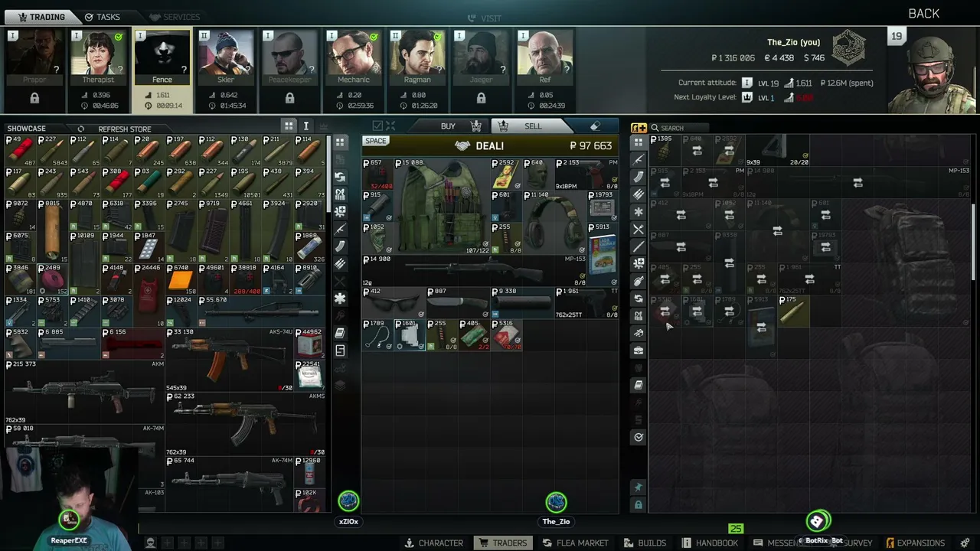Filter Fence's store by ammo rounds icon
The width and height of the screenshot is (980, 551).
coord(340,264)
